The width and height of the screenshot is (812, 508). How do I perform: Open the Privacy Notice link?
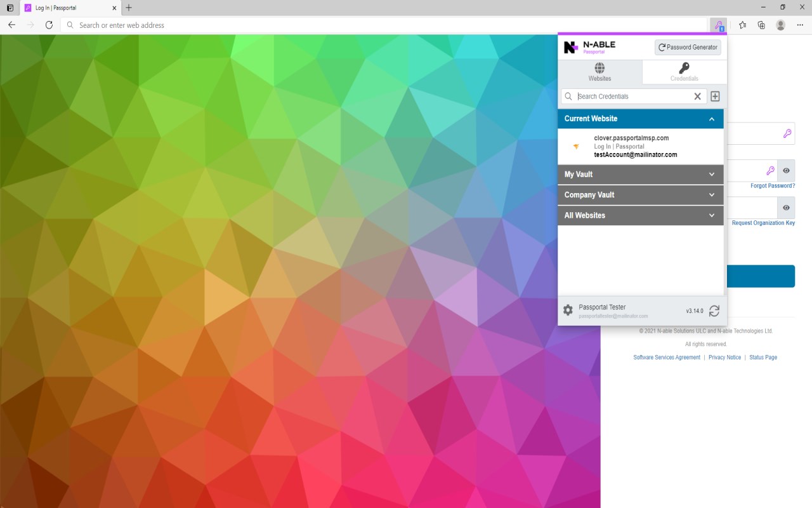(x=724, y=358)
